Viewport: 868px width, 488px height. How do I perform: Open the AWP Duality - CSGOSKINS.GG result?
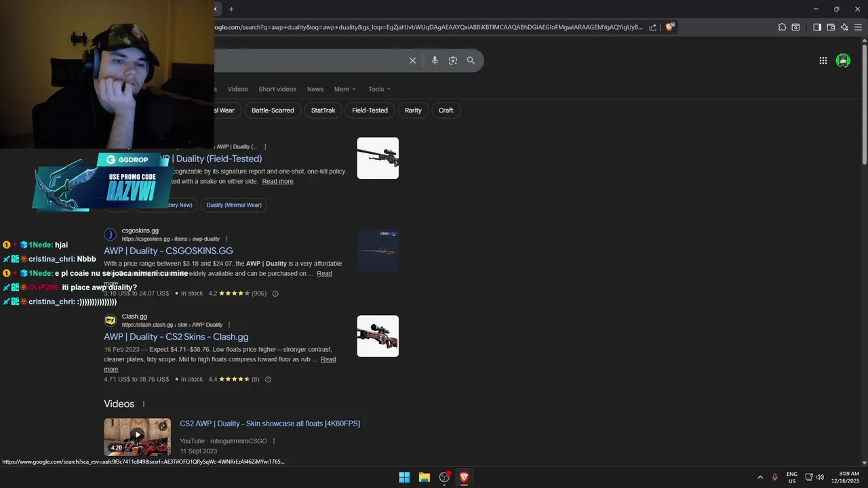point(168,251)
